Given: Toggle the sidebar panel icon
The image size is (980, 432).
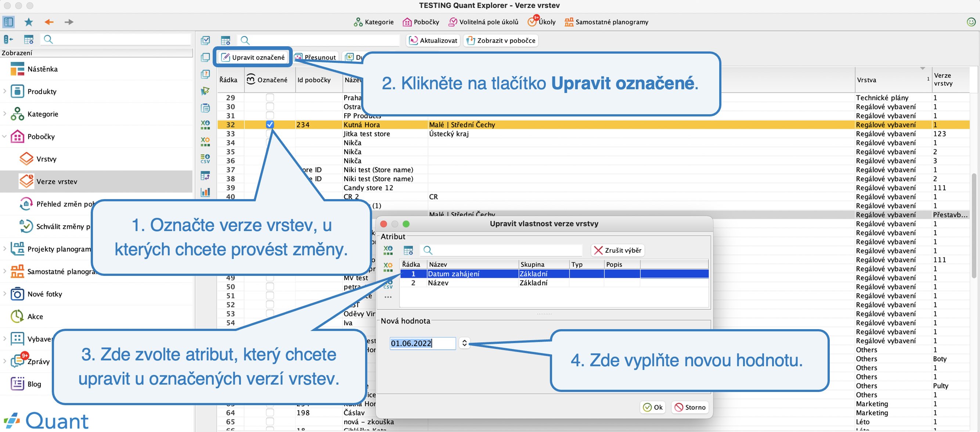Looking at the screenshot, I should coord(8,22).
